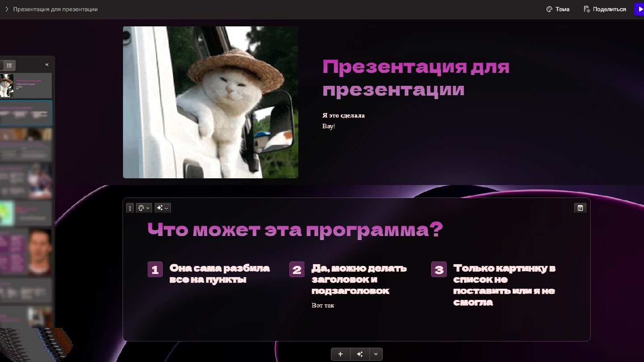Generate a card with the bottom AI sparkle
The height and width of the screenshot is (362, 644).
point(360,354)
